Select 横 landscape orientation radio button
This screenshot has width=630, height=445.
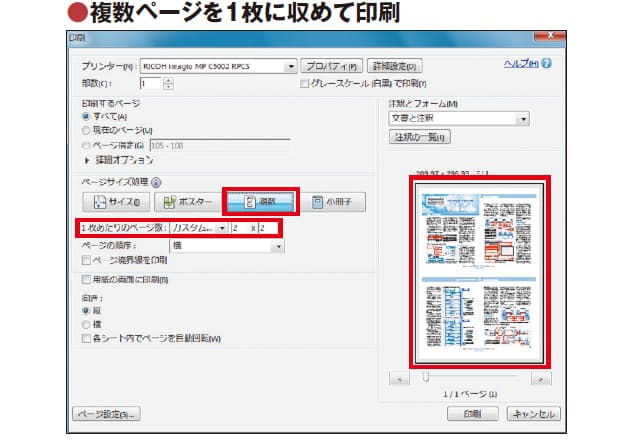tap(86, 324)
